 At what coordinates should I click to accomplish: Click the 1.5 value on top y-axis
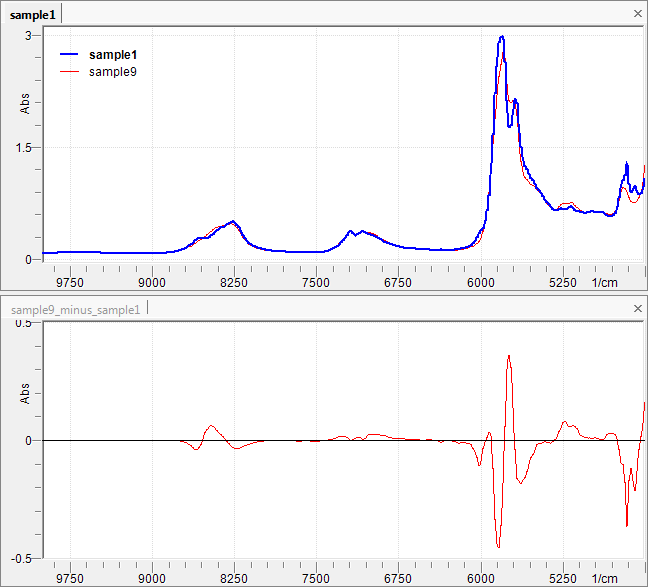point(25,147)
